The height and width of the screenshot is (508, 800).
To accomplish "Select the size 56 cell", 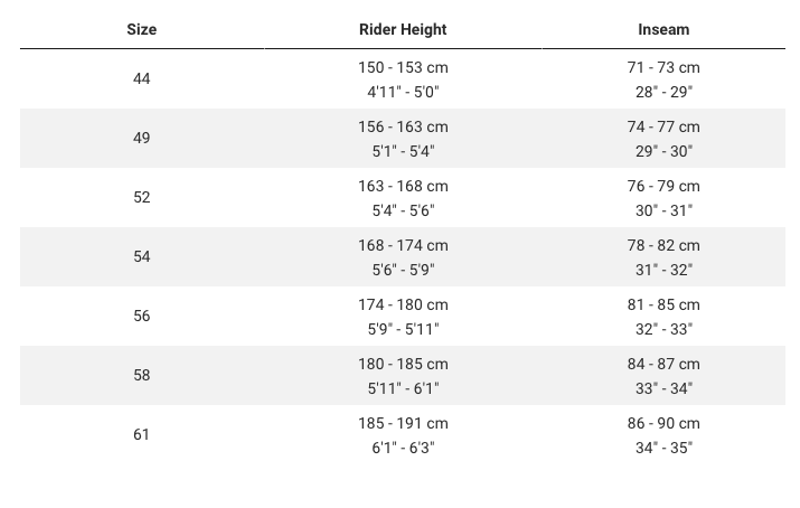I will click(x=142, y=316).
